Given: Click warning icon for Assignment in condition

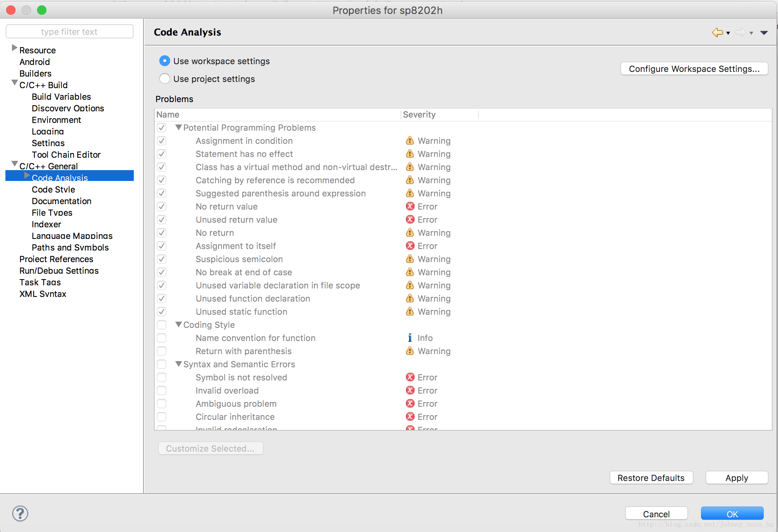Looking at the screenshot, I should point(410,141).
